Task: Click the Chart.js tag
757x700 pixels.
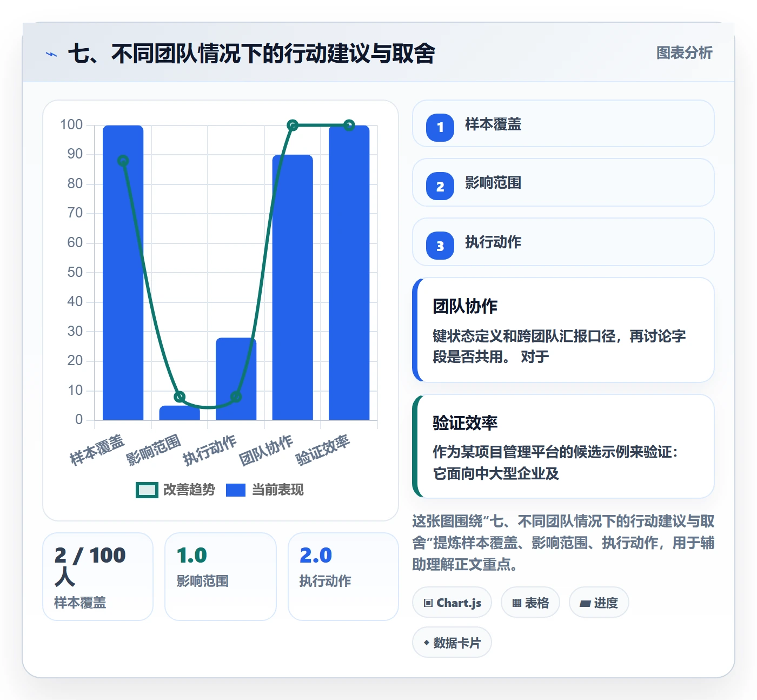Action: pos(452,603)
